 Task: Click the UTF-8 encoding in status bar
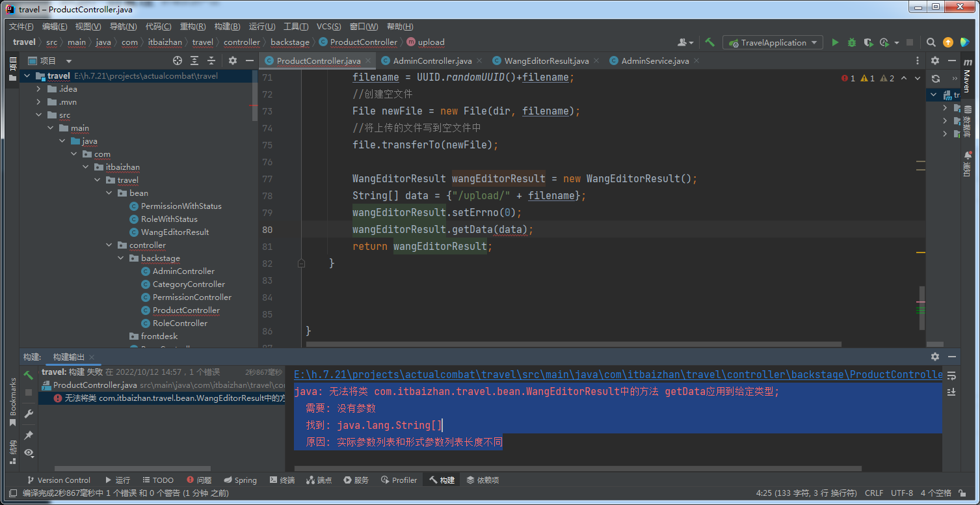pyautogui.click(x=902, y=493)
